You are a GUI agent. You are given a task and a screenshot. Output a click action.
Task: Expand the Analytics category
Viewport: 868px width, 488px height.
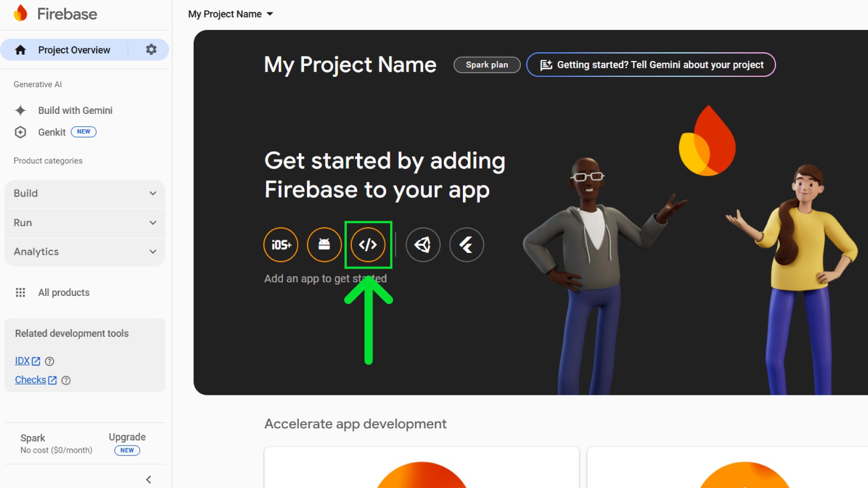(x=84, y=252)
